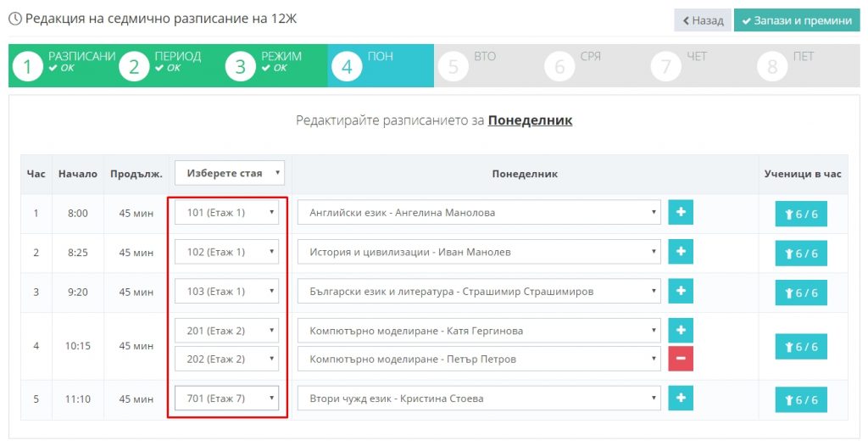Add teacher to Български език и литература row
Image resolution: width=868 pixels, height=446 pixels.
681,291
